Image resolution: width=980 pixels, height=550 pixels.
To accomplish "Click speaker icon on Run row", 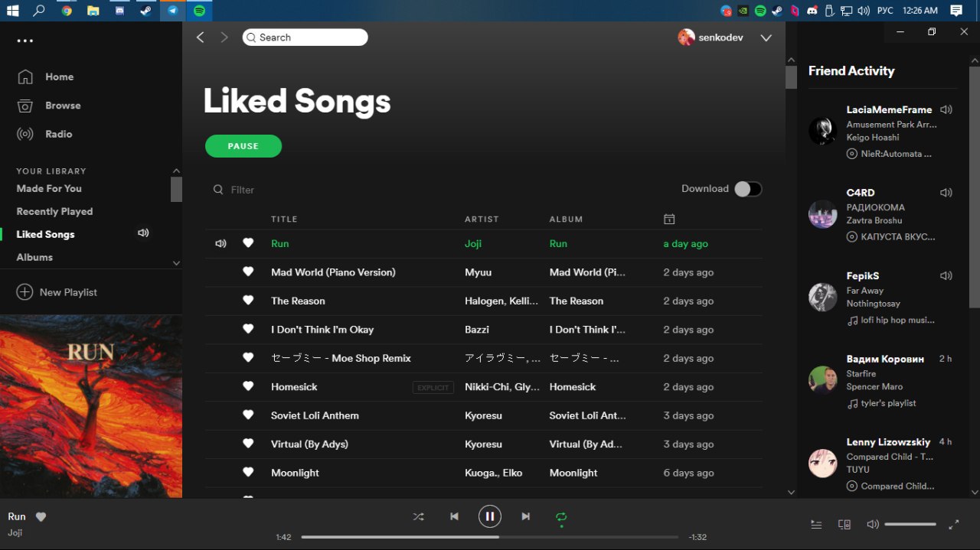I will pos(220,243).
